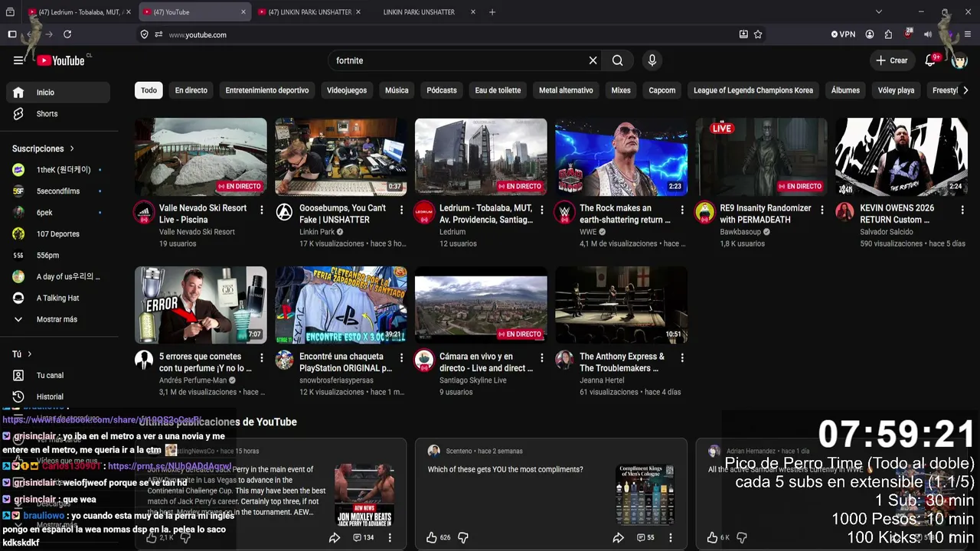The image size is (980, 551).
Task: Open the Valle Nevado Ski Resort live thumbnail
Action: click(x=201, y=157)
